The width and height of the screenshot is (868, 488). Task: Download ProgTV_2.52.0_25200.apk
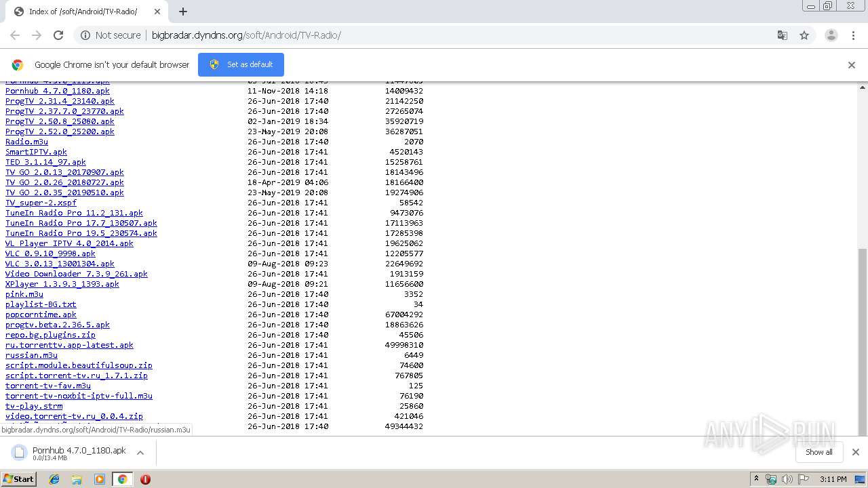[x=60, y=131]
